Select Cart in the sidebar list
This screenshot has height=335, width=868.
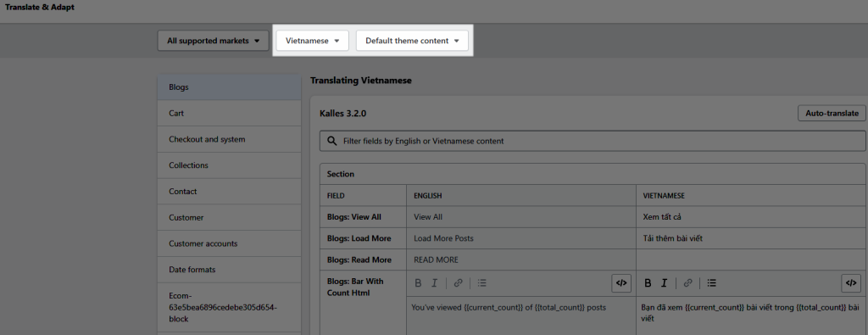pos(229,113)
